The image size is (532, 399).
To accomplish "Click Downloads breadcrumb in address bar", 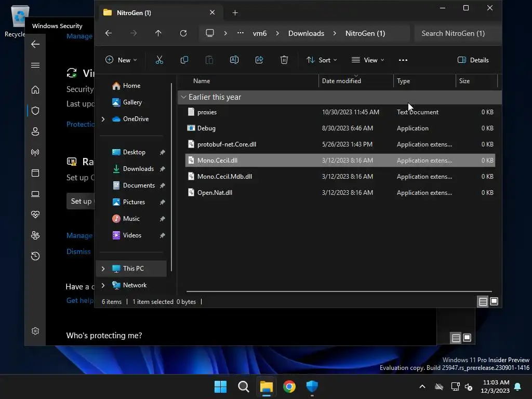I will (306, 33).
